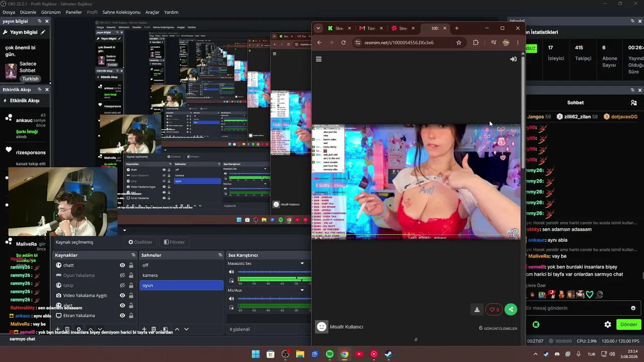Send the chat message with Gönder
Image resolution: width=644 pixels, height=362 pixels.
point(628,325)
